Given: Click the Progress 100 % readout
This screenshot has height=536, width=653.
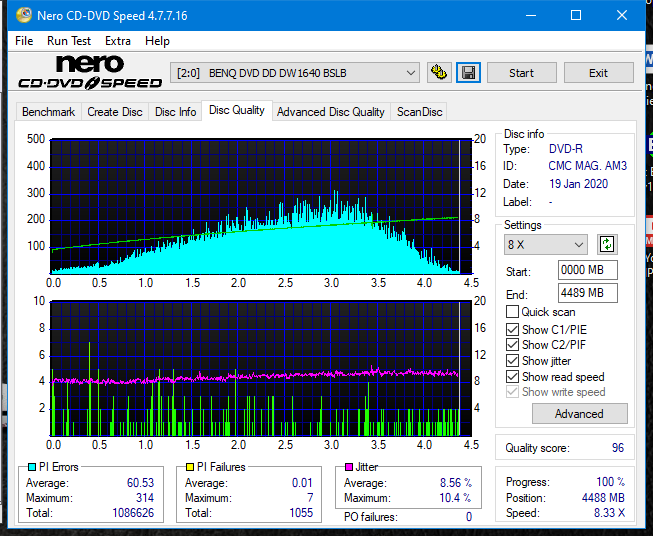Looking at the screenshot, I should pyautogui.click(x=611, y=482).
